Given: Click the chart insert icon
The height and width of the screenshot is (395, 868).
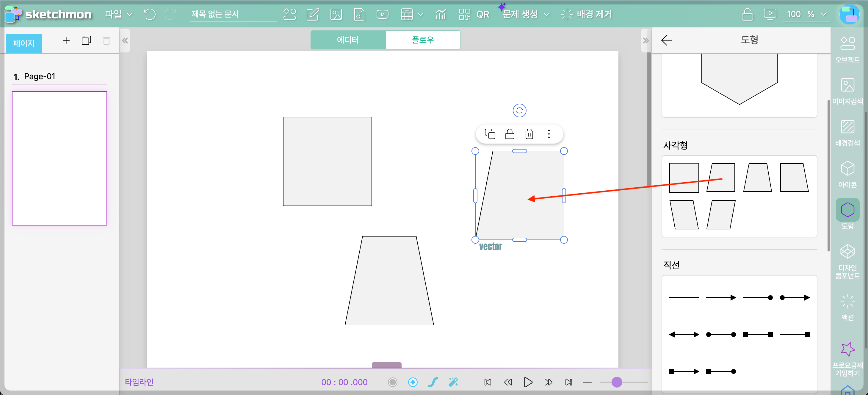Looking at the screenshot, I should point(441,14).
